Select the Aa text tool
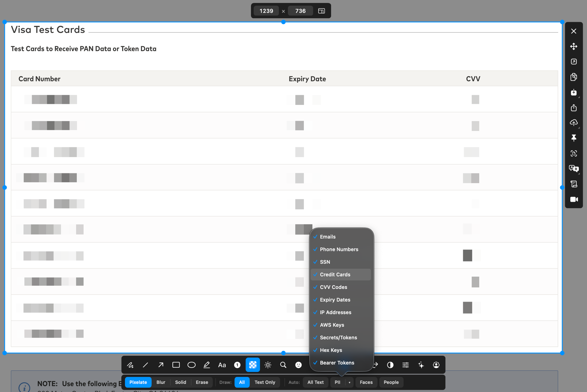 coord(222,365)
